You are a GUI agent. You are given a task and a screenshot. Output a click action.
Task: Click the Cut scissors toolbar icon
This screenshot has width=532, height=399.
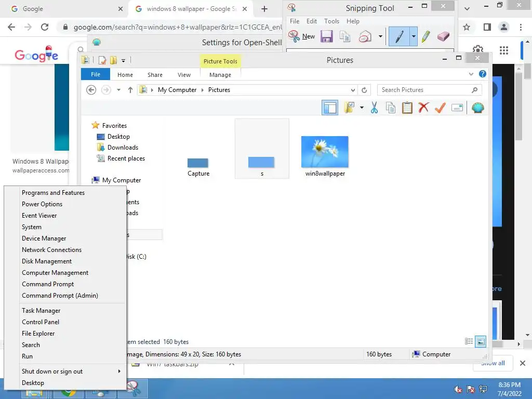[374, 108]
